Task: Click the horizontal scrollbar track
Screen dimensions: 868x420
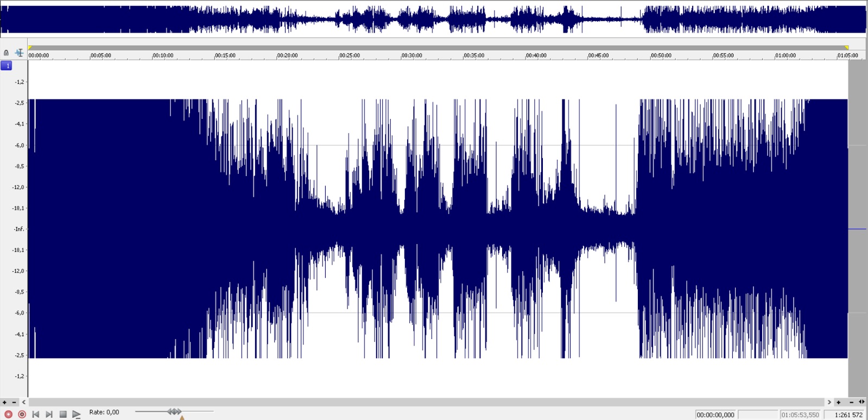Action: 426,403
